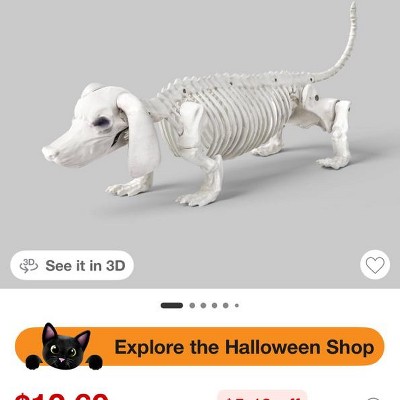Select the first active carousel indicator
The height and width of the screenshot is (400, 400).
coord(172,305)
